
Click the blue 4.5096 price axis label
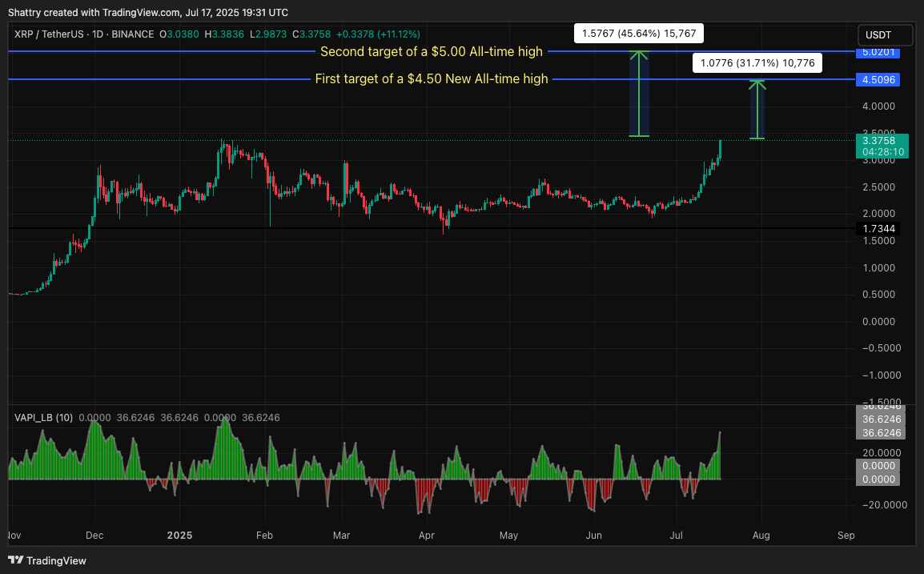pyautogui.click(x=879, y=80)
